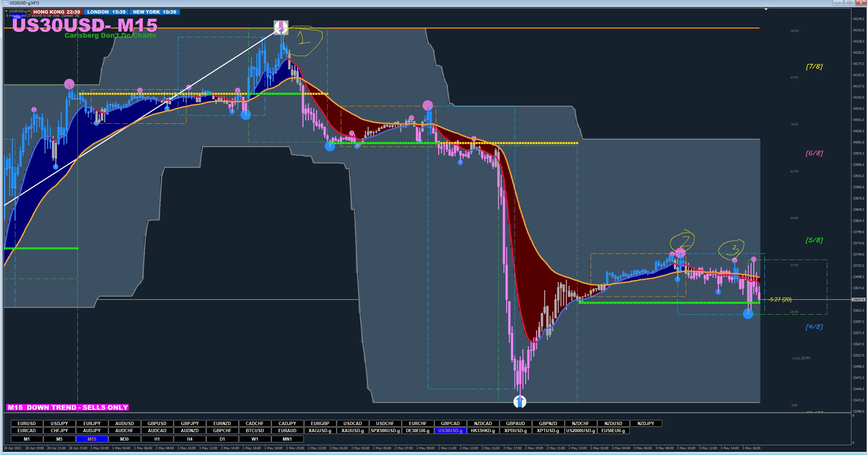Switch timeframe to H4
This screenshot has height=455, width=868.
(x=189, y=439)
